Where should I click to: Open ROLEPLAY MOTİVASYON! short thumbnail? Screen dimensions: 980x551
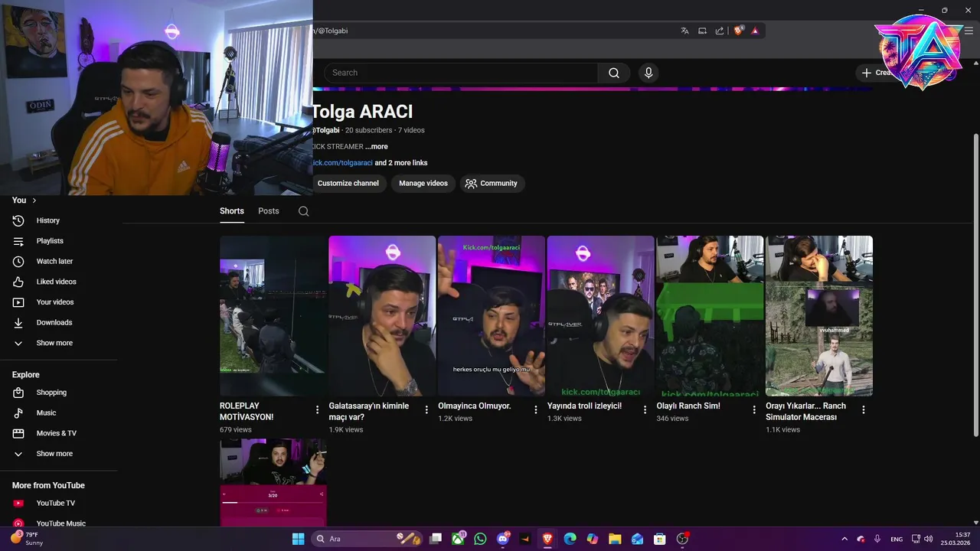(x=273, y=315)
